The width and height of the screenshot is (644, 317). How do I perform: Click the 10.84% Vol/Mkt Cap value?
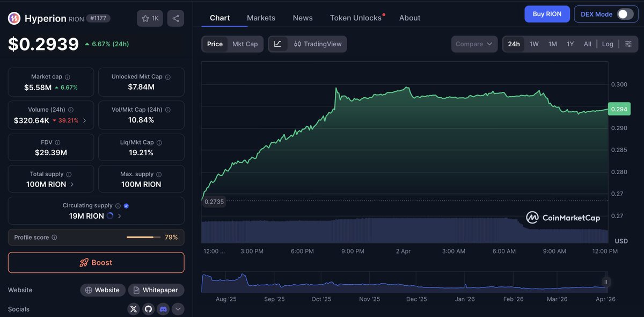[x=141, y=120]
